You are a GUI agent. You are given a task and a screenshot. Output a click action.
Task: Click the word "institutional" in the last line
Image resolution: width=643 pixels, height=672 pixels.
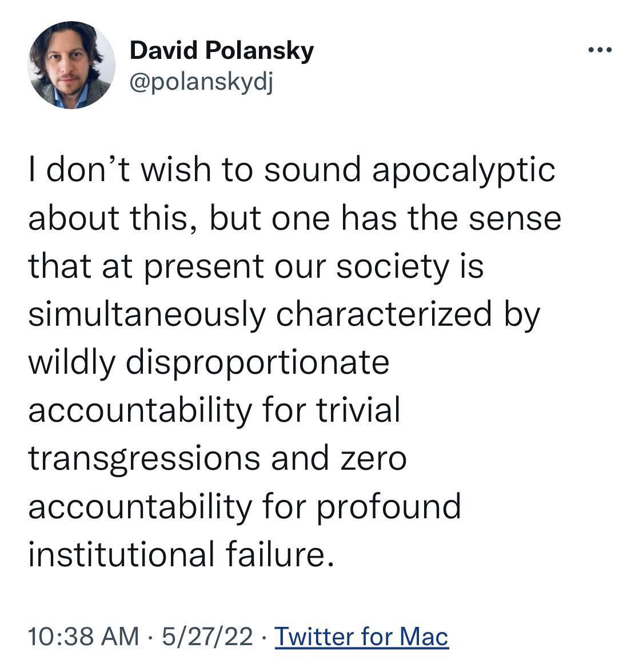(x=117, y=555)
